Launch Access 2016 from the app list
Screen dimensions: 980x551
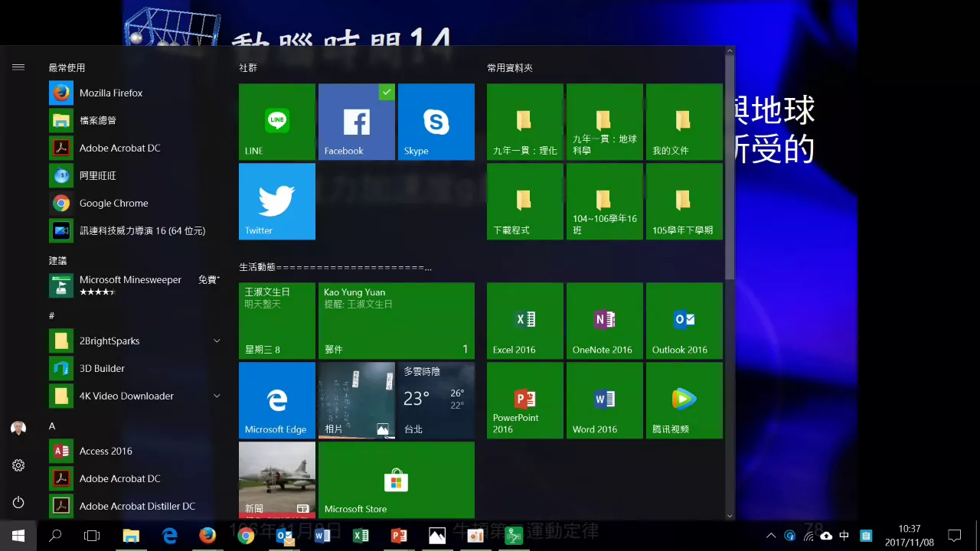pyautogui.click(x=135, y=451)
